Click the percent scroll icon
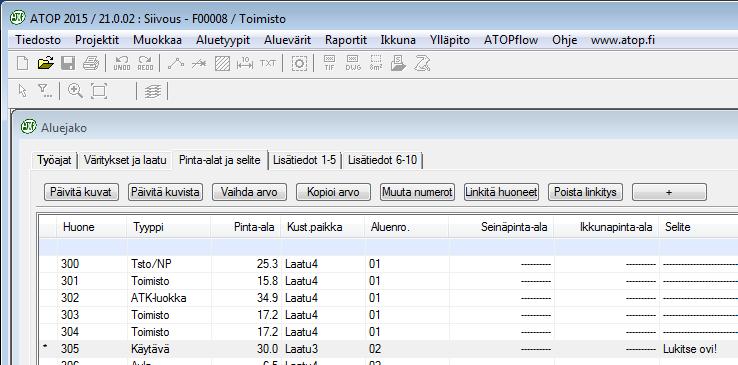Image resolution: width=738 pixels, height=365 pixels. pos(422,63)
